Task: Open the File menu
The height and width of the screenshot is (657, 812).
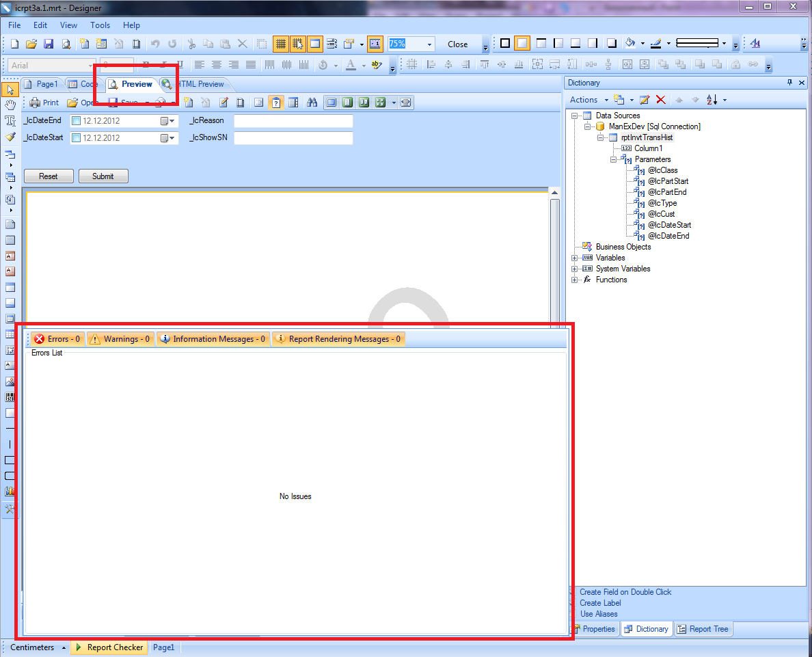Action: [x=14, y=25]
